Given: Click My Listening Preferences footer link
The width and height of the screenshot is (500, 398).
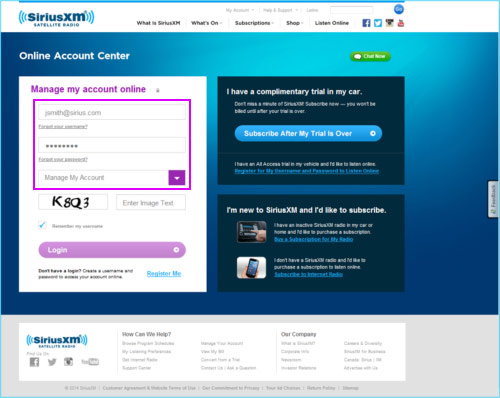Looking at the screenshot, I should (x=147, y=352).
